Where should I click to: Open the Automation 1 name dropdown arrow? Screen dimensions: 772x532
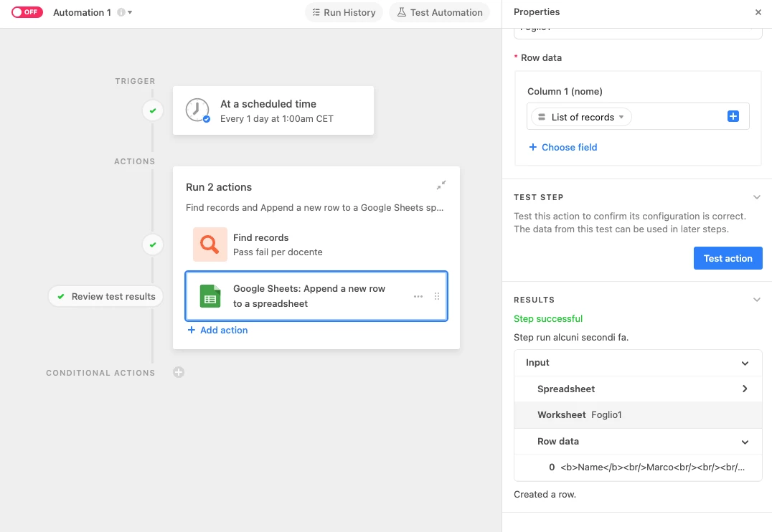(130, 12)
